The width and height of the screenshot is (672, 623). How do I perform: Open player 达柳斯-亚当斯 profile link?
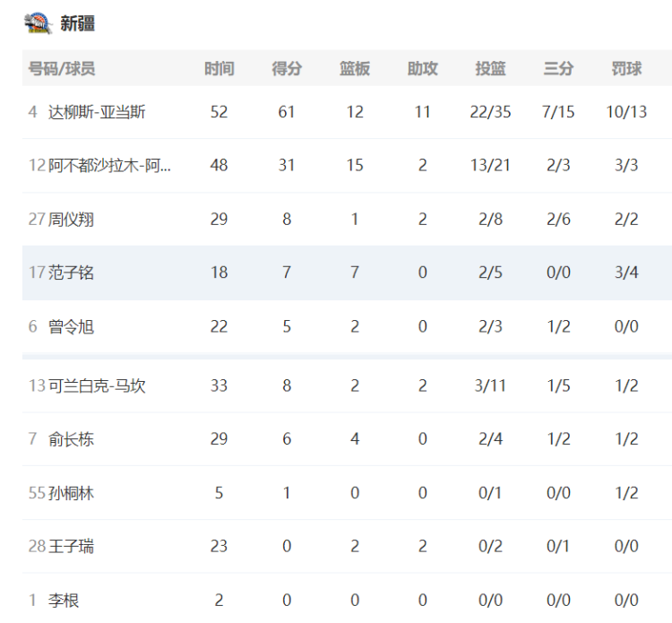pyautogui.click(x=97, y=112)
